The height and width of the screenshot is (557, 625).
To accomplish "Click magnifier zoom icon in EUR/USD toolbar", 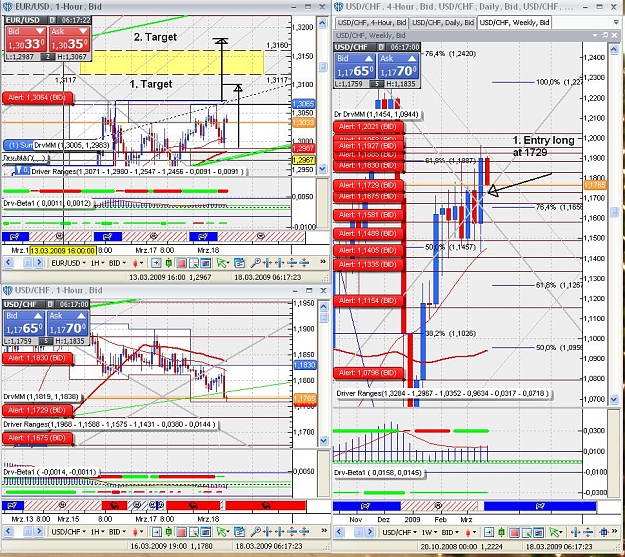I will 256,263.
